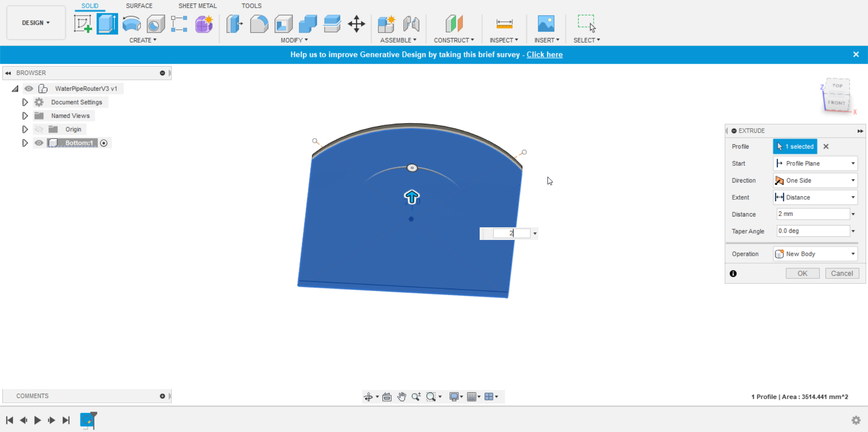Expand the Document Settings tree node
Screen dimensions: 868x432
pos(25,102)
